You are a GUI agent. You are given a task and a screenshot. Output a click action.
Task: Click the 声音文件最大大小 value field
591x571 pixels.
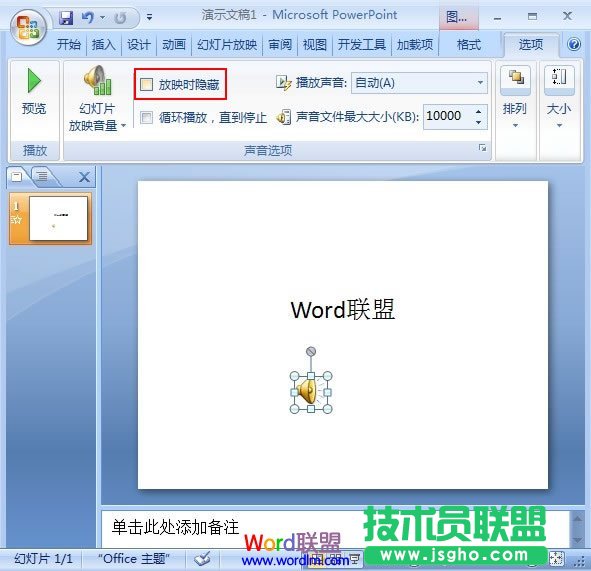point(448,116)
